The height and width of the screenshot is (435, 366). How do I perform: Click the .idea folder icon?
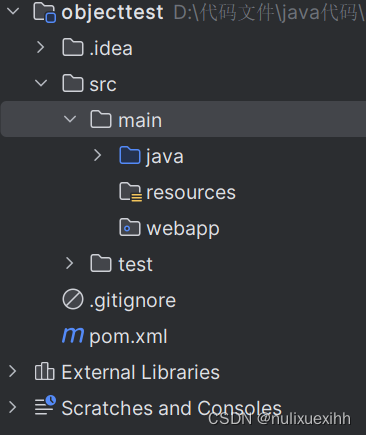click(x=73, y=47)
